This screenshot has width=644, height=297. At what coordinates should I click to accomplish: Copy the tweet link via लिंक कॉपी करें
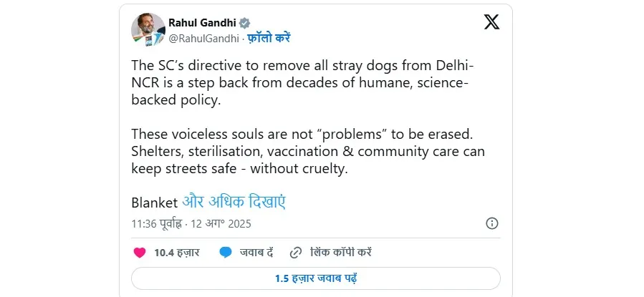click(340, 252)
